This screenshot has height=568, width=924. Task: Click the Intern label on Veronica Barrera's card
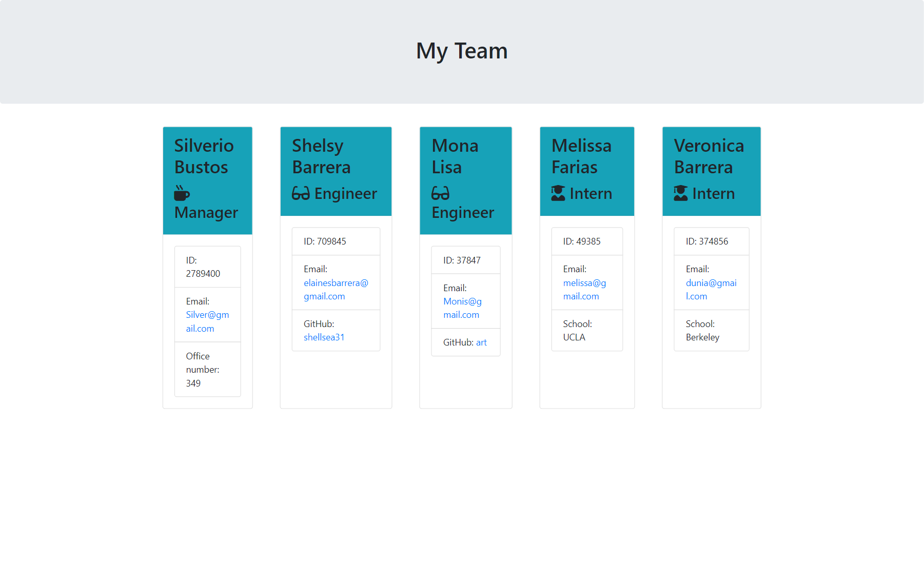[714, 193]
